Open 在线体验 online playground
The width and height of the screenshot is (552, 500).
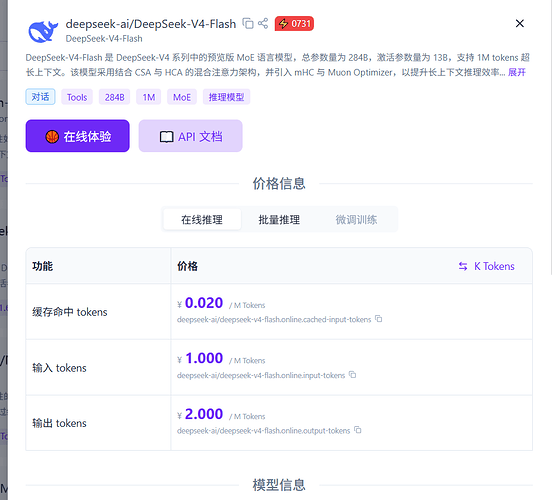pos(77,136)
